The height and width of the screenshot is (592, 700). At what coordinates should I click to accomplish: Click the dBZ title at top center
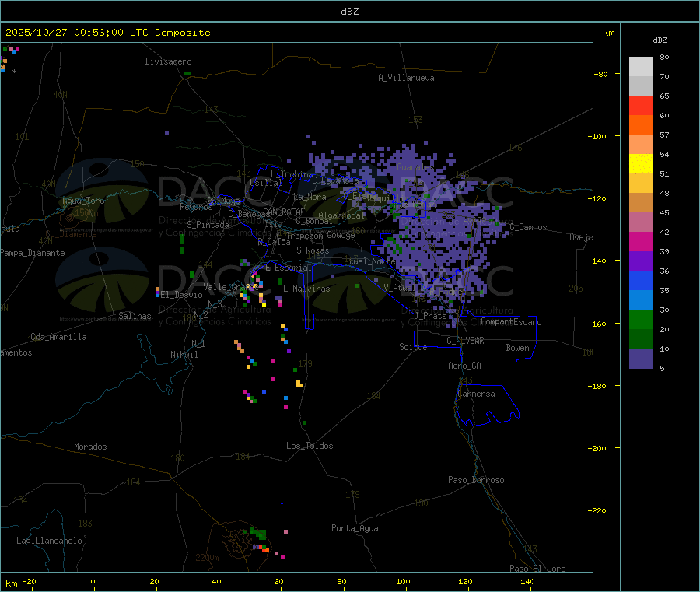coord(349,12)
